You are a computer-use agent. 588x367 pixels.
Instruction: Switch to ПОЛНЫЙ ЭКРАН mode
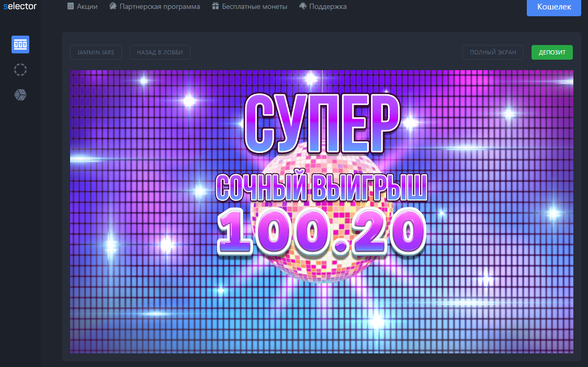click(x=493, y=52)
